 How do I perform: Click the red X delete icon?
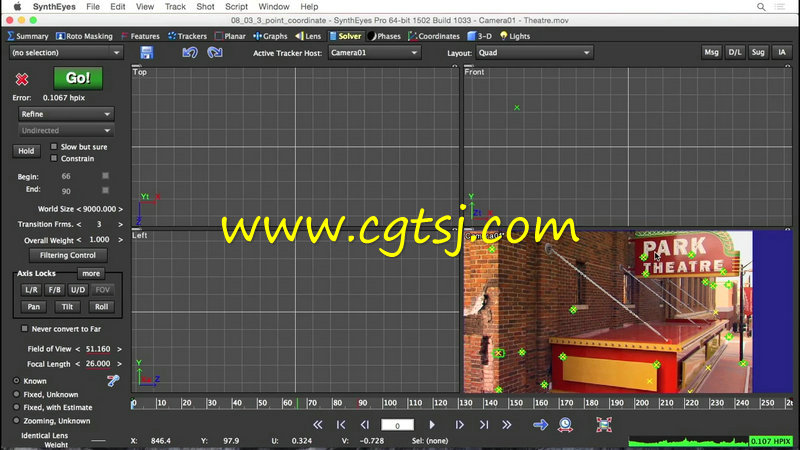[22, 79]
